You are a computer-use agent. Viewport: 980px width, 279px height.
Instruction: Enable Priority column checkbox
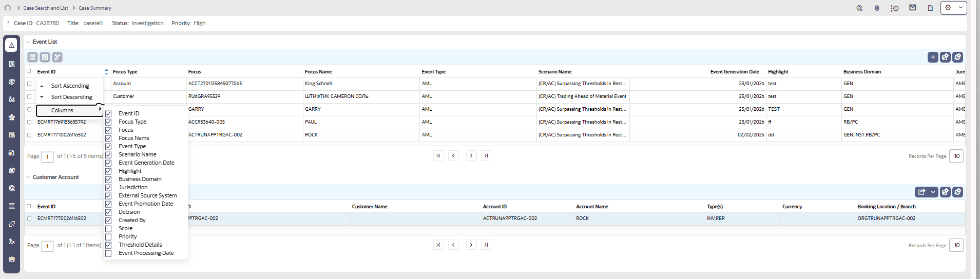(108, 237)
